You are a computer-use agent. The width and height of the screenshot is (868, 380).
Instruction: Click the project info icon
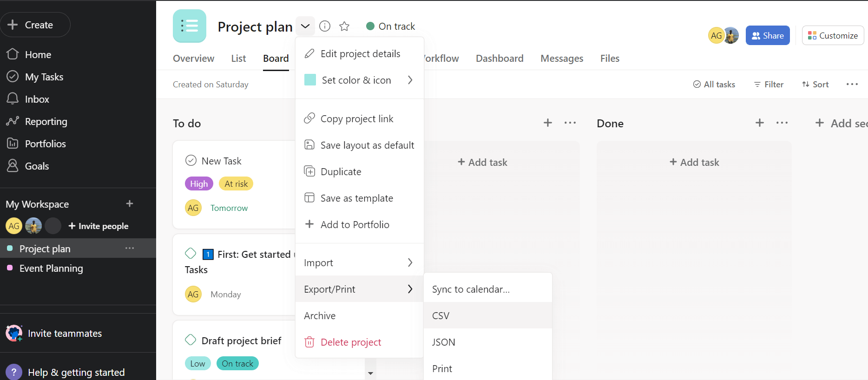325,26
